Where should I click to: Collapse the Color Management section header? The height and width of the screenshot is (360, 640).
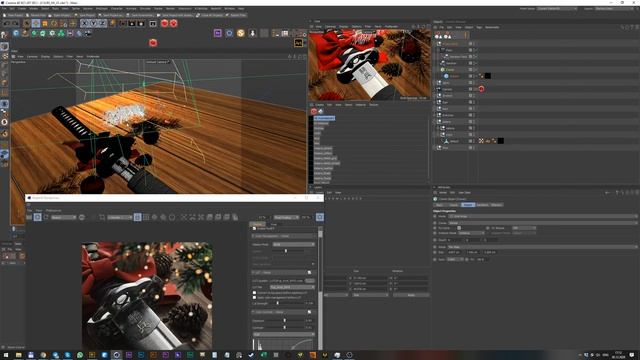(x=284, y=236)
